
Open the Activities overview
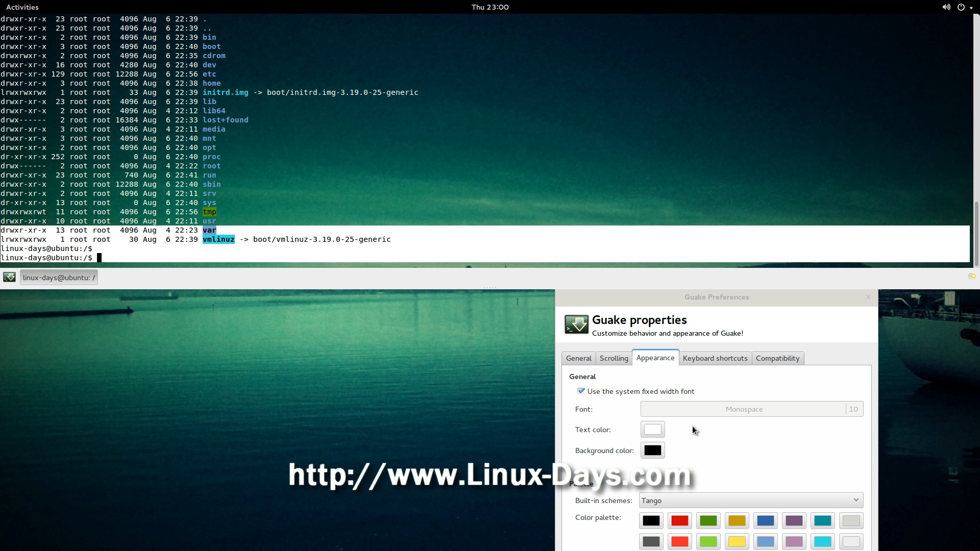(x=22, y=7)
